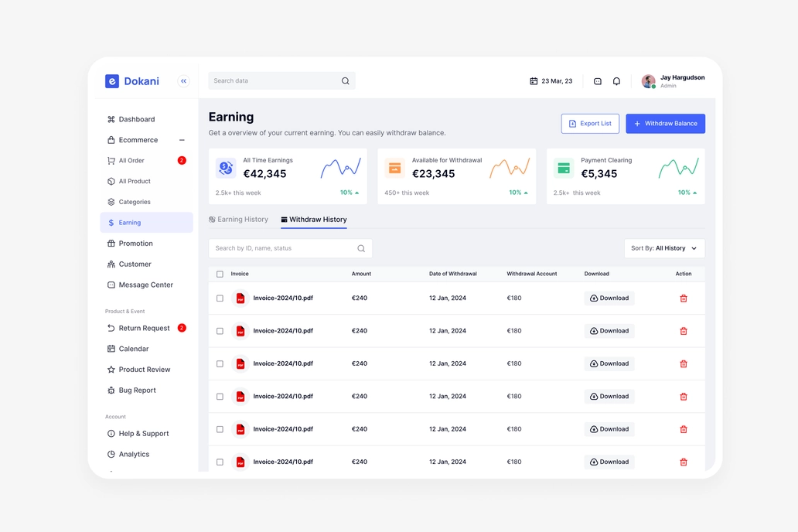
Task: Open messages icon in top header
Action: point(598,81)
